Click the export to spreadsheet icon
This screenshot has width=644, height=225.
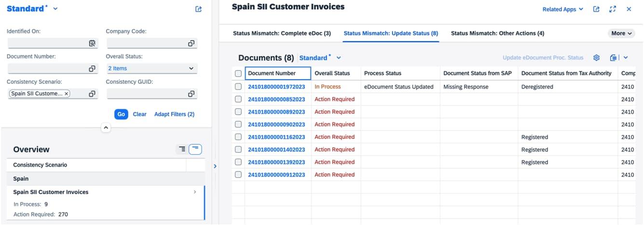(613, 58)
